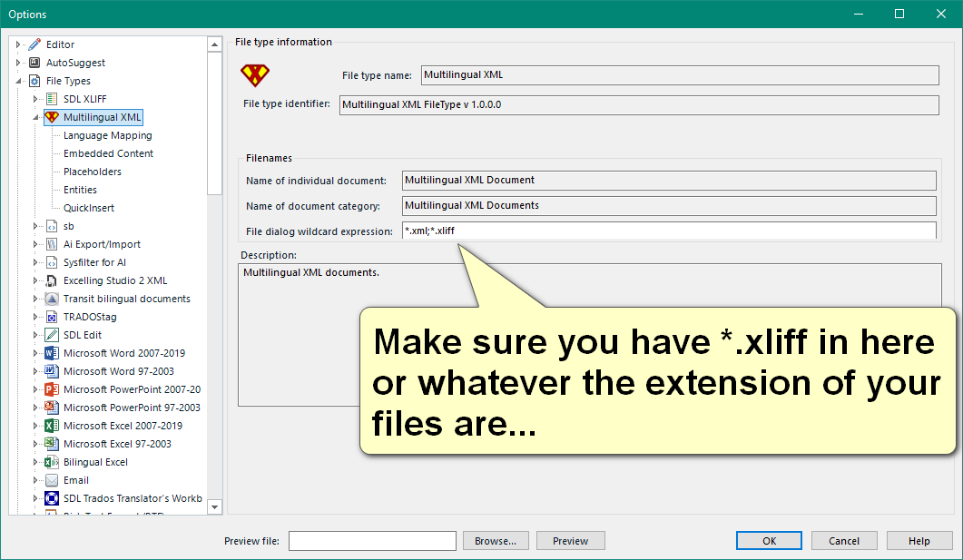
Task: Maximize the Options window
Action: point(899,14)
